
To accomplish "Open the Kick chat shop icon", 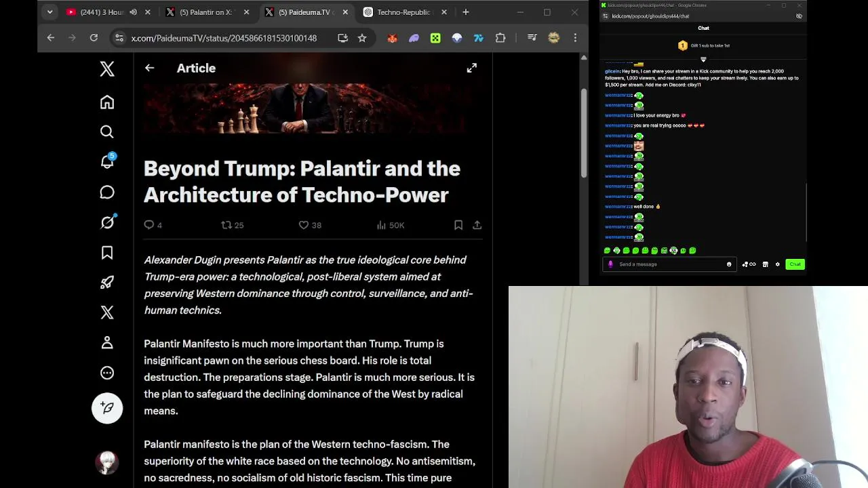I will click(765, 264).
